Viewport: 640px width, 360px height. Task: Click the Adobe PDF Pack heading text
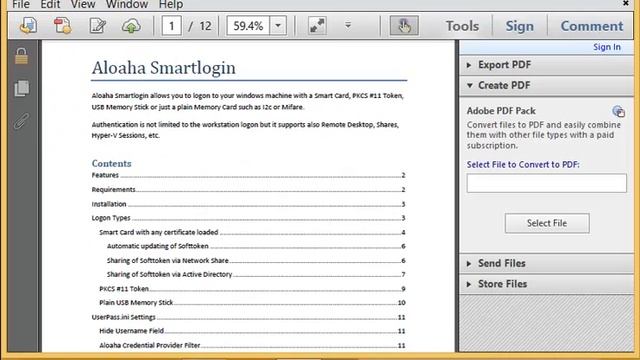pos(501,111)
